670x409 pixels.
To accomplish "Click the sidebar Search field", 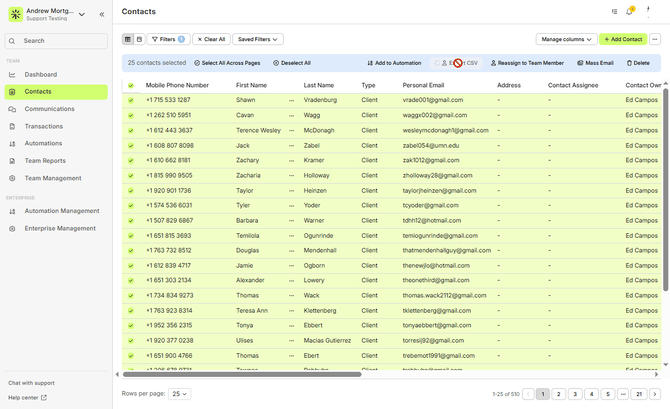I will pyautogui.click(x=55, y=41).
